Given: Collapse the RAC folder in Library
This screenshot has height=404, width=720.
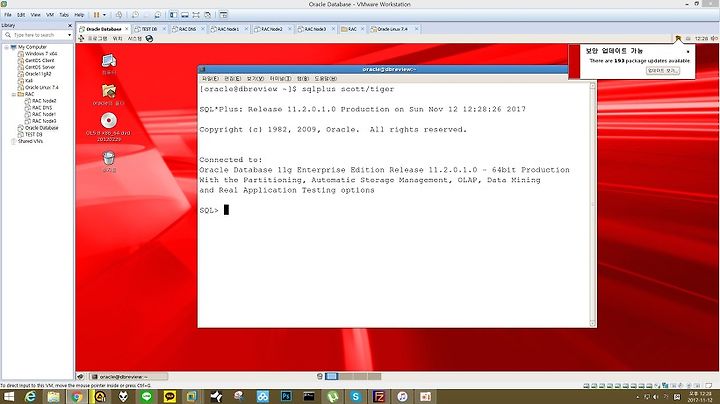Looking at the screenshot, I should [x=13, y=94].
